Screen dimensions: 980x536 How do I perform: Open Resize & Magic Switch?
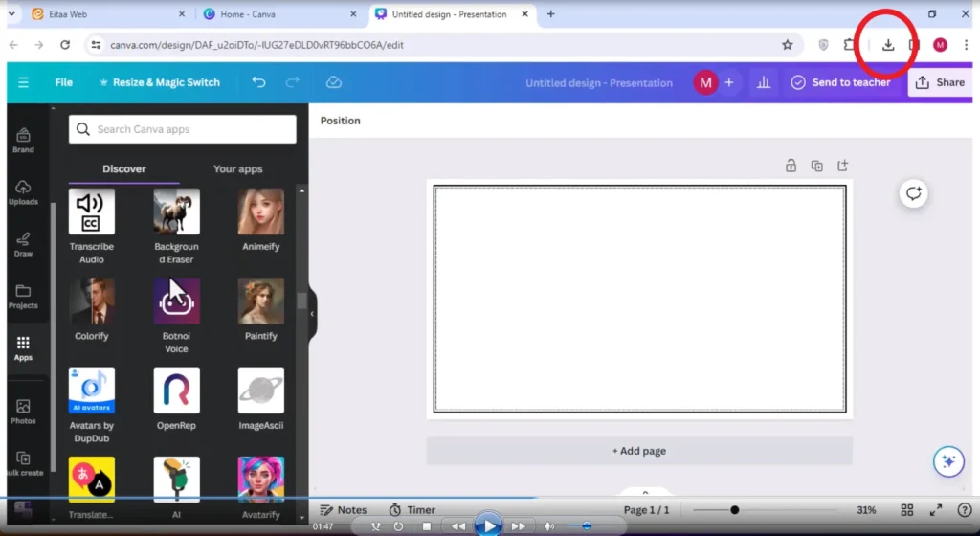160,82
